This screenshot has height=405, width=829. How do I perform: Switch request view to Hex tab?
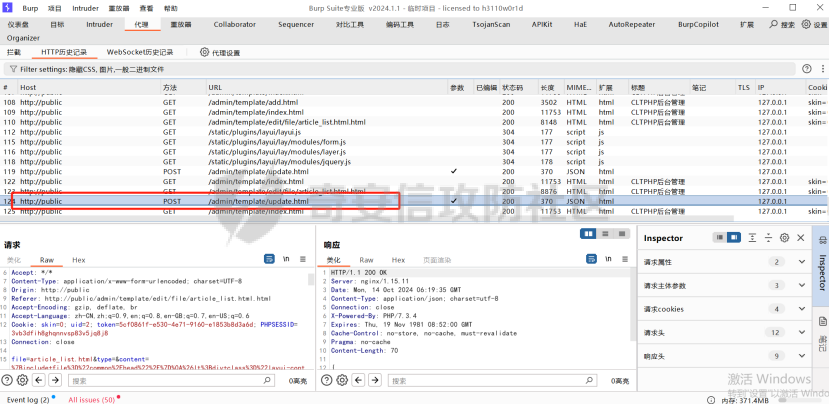tap(79, 260)
